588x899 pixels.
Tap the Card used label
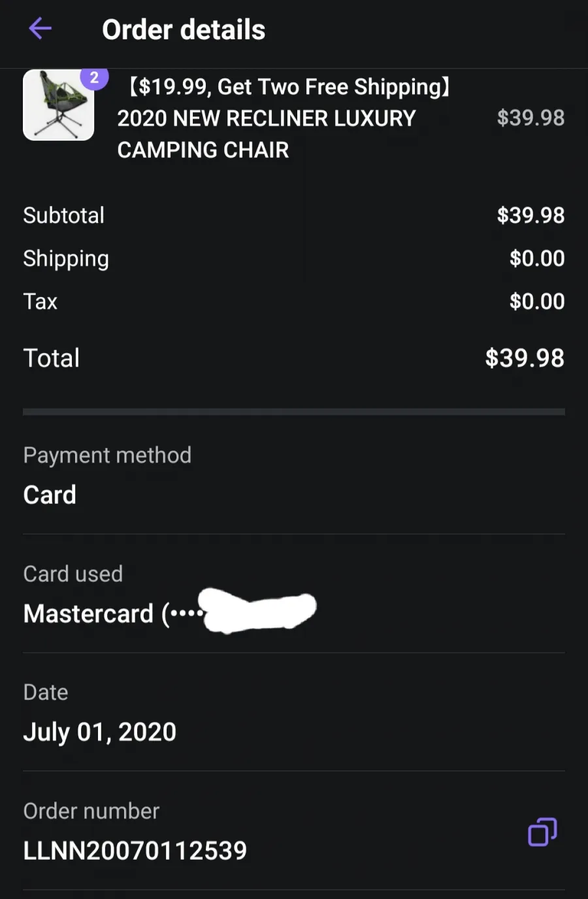[x=73, y=574]
